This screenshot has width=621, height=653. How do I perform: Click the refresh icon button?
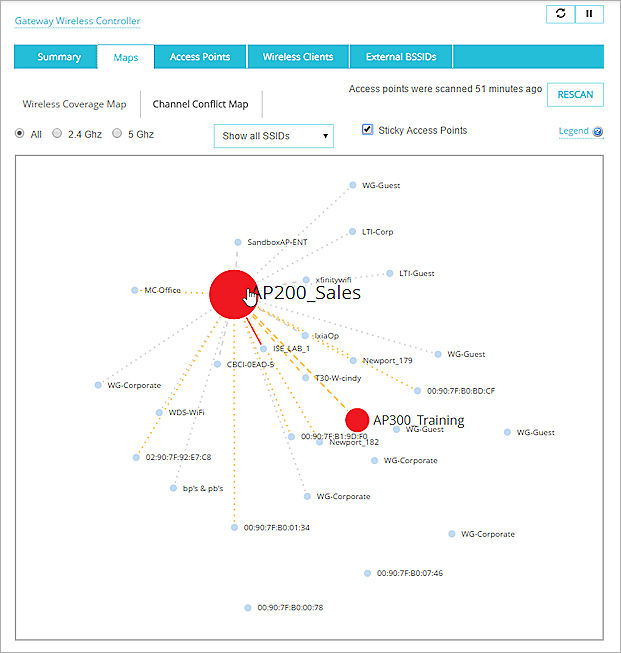pos(560,14)
